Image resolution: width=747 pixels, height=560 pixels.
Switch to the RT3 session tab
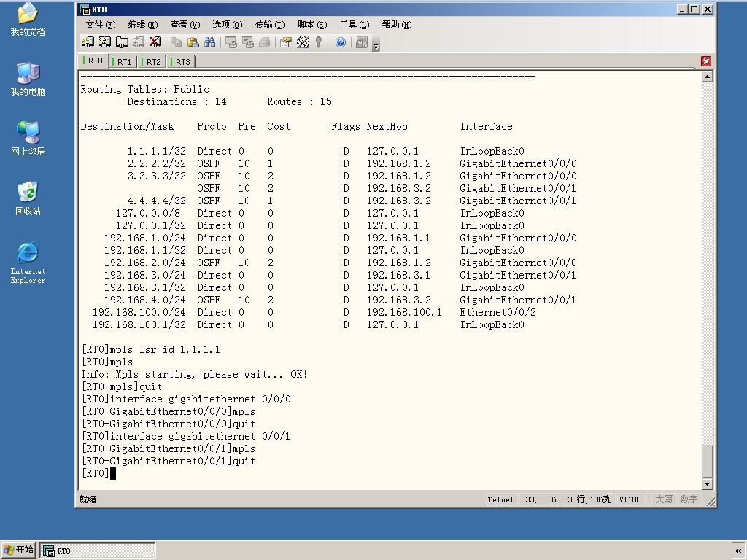pos(181,61)
